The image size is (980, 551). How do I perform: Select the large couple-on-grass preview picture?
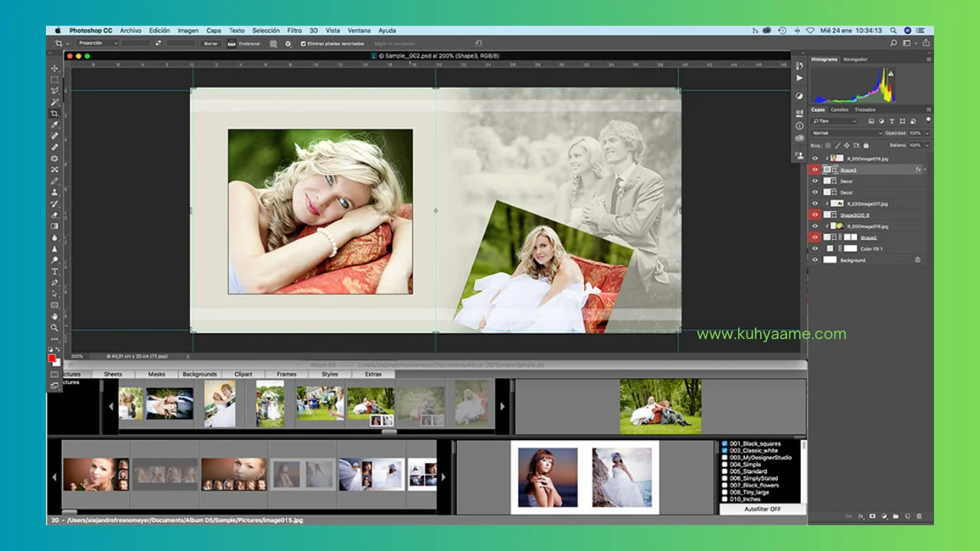click(660, 406)
